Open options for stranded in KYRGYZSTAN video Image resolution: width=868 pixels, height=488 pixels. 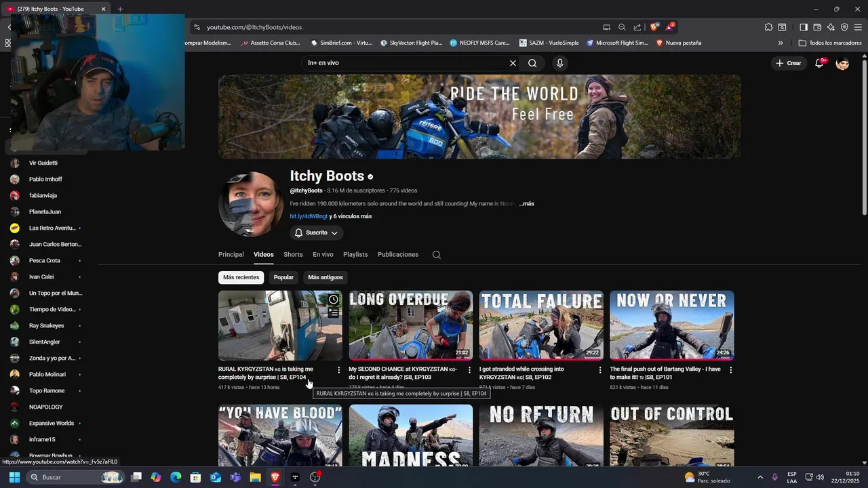point(599,370)
